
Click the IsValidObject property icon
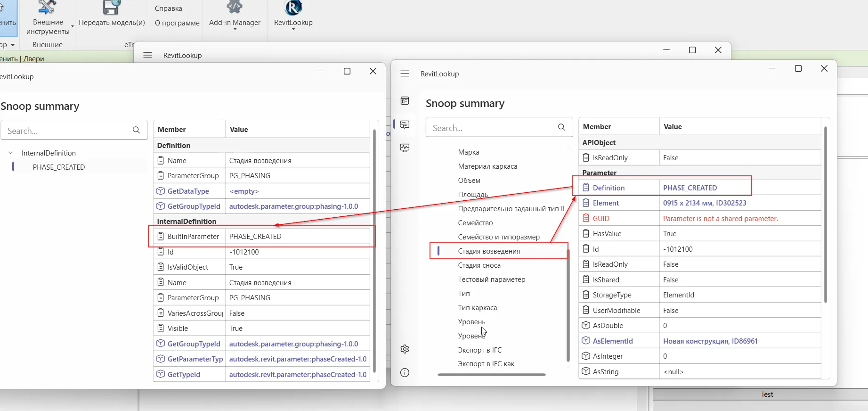pos(161,267)
